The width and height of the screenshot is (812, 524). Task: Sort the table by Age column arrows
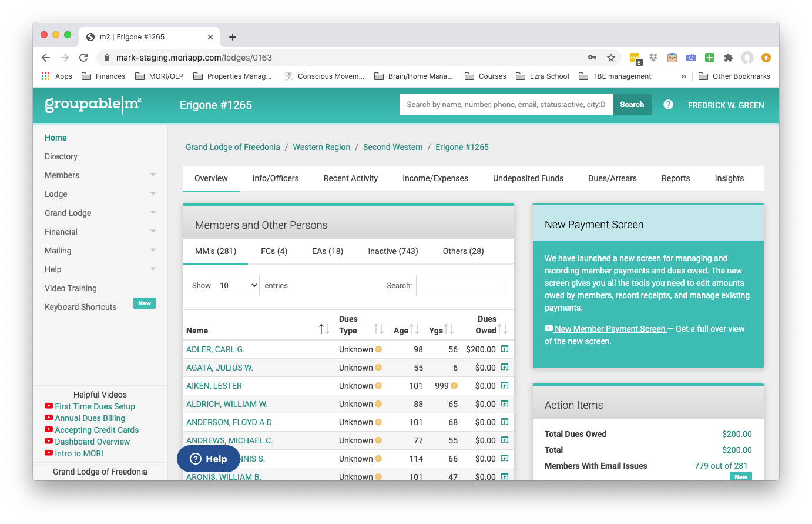[414, 329]
